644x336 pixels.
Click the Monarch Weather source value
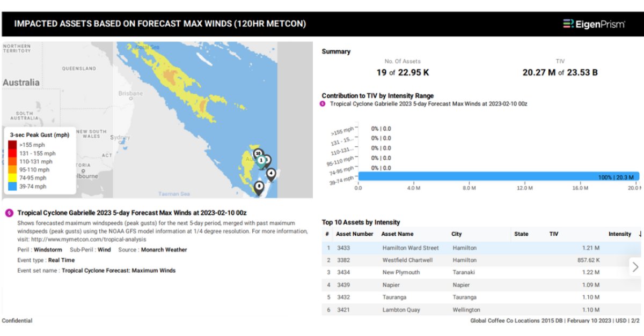coord(164,250)
